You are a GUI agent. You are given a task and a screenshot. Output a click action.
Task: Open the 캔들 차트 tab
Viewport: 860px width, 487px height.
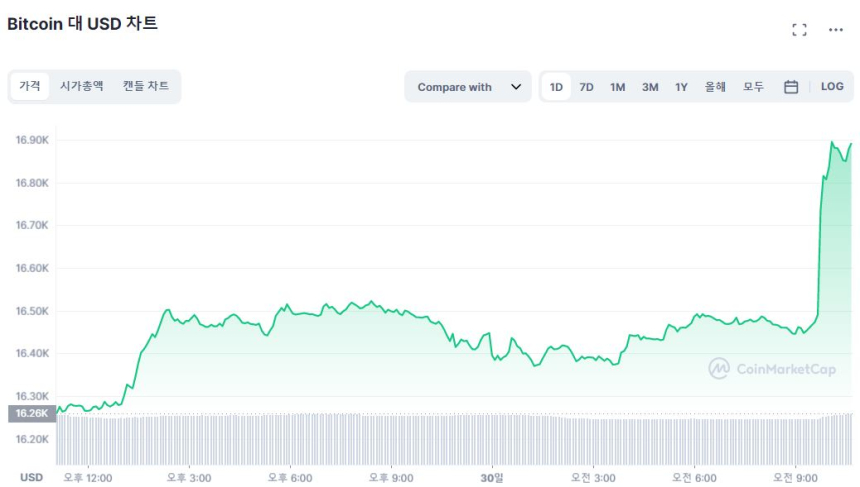click(145, 86)
